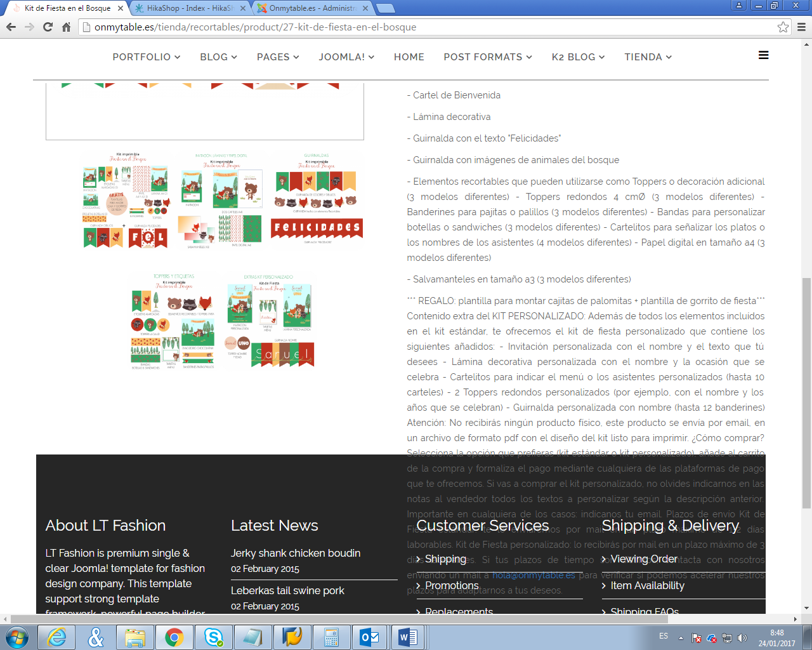
Task: Expand the PORTFOLIO menu
Action: click(147, 57)
